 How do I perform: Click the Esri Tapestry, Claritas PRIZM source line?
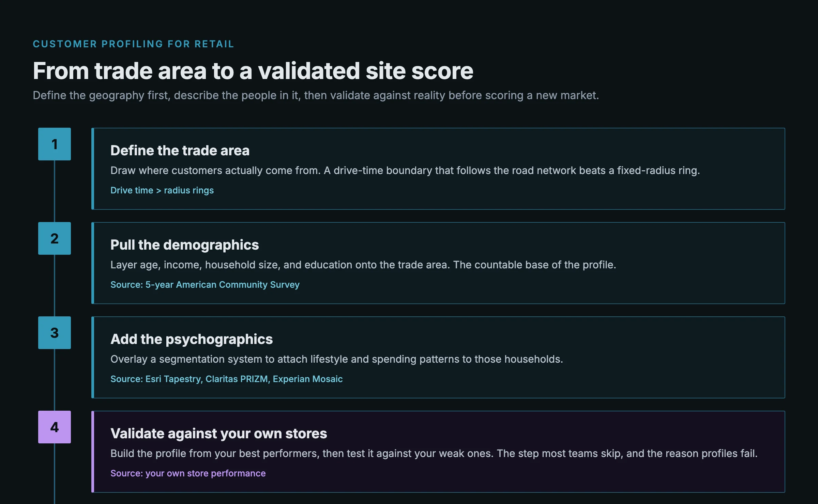[x=227, y=379]
